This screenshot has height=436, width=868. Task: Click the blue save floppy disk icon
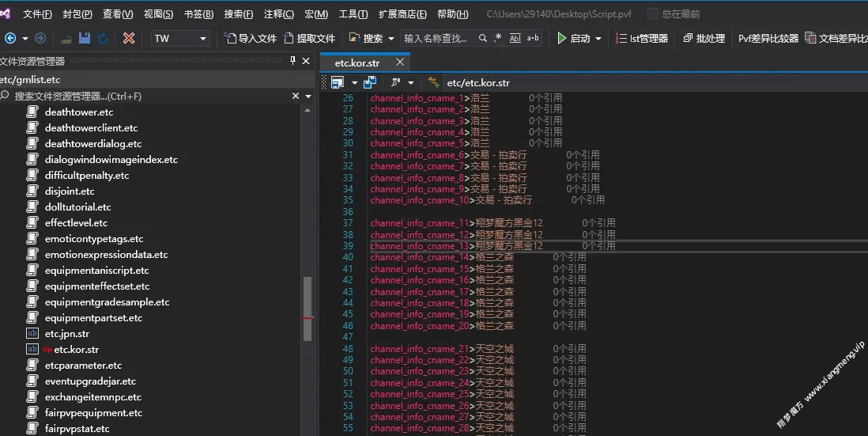click(x=84, y=38)
